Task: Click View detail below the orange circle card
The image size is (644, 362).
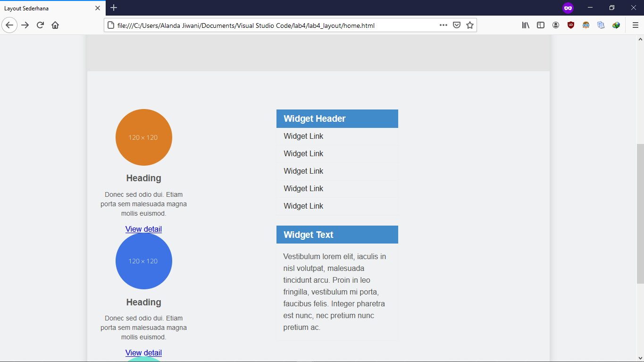Action: pos(143,229)
